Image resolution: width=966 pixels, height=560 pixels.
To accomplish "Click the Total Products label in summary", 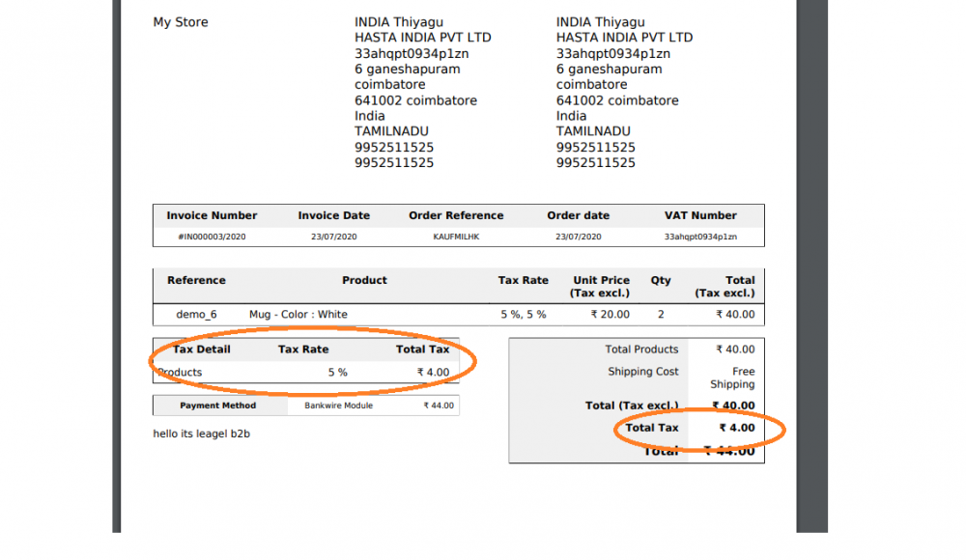I will point(641,350).
